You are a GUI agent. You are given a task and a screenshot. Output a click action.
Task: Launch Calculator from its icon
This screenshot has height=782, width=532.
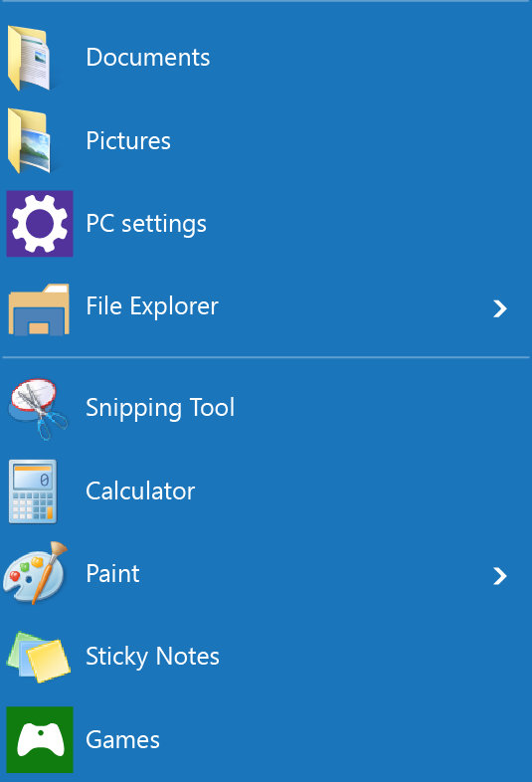[x=33, y=491]
